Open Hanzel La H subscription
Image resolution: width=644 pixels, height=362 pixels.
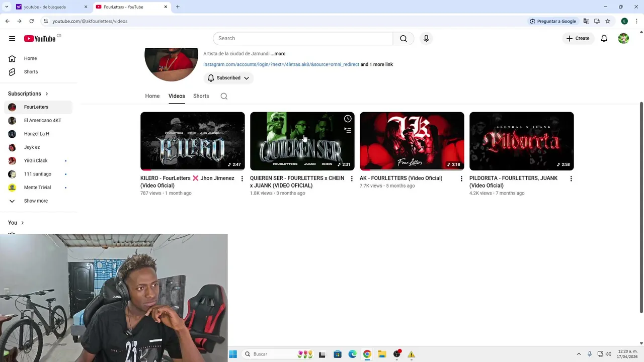(x=38, y=134)
